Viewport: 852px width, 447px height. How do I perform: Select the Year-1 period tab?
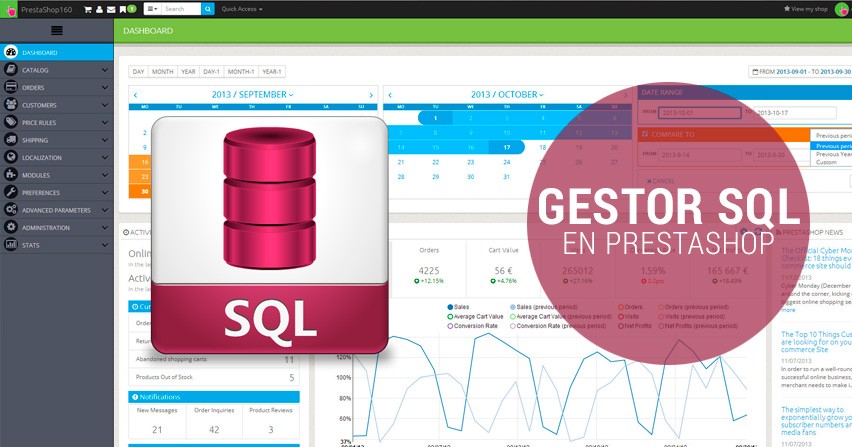tap(272, 72)
